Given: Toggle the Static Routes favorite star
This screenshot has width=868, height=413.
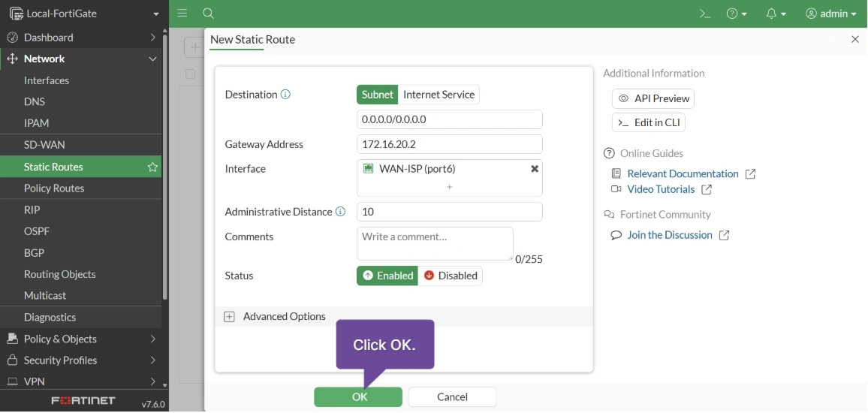Looking at the screenshot, I should [x=152, y=167].
